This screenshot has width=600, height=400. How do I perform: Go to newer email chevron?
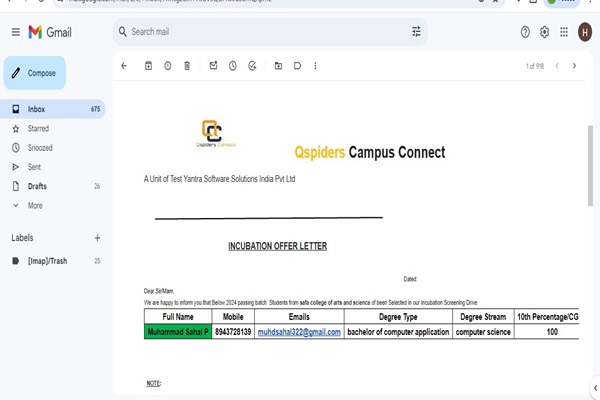(x=557, y=66)
